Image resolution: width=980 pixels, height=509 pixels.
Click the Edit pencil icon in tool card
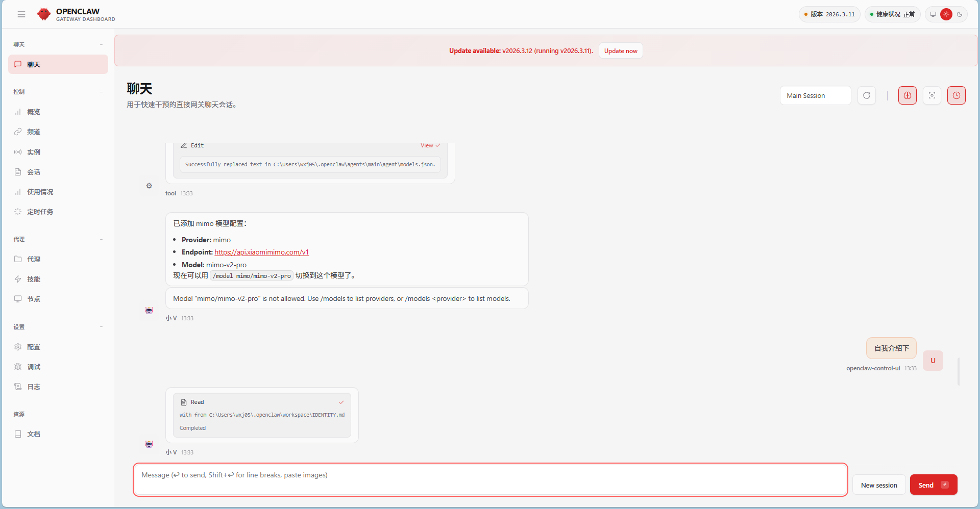click(184, 145)
